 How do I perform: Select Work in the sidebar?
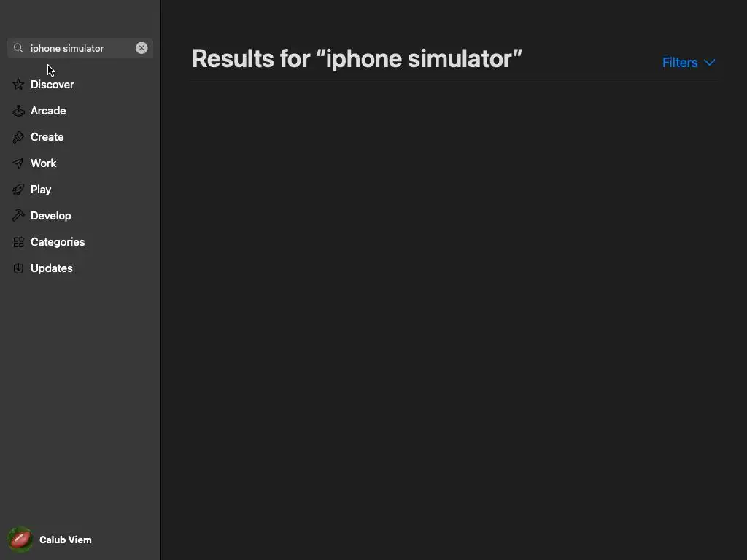click(44, 163)
